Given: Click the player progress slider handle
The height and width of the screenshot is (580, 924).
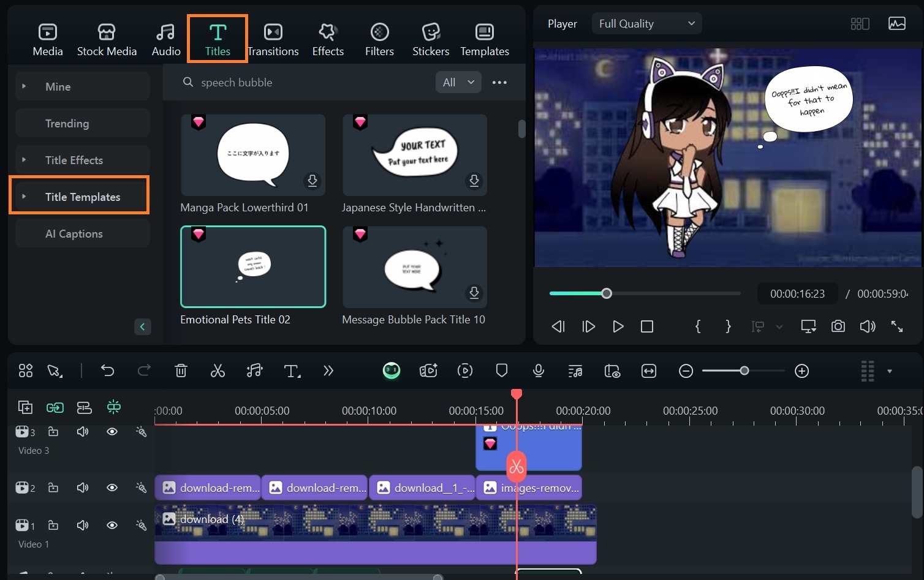Looking at the screenshot, I should click(x=607, y=293).
